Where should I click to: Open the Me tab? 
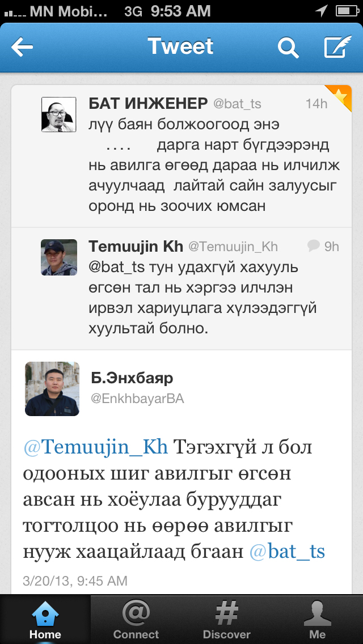[x=318, y=619]
